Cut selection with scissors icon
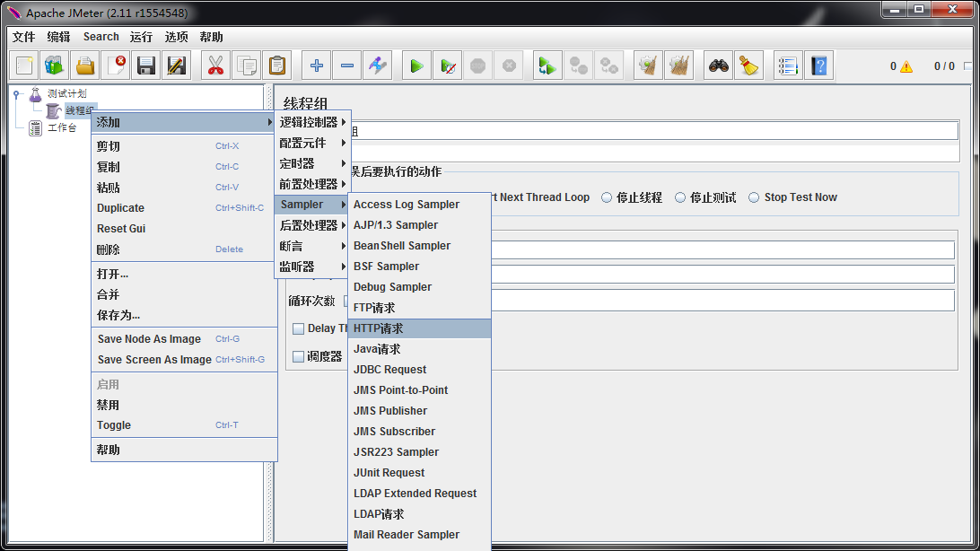This screenshot has height=551, width=980. (215, 66)
